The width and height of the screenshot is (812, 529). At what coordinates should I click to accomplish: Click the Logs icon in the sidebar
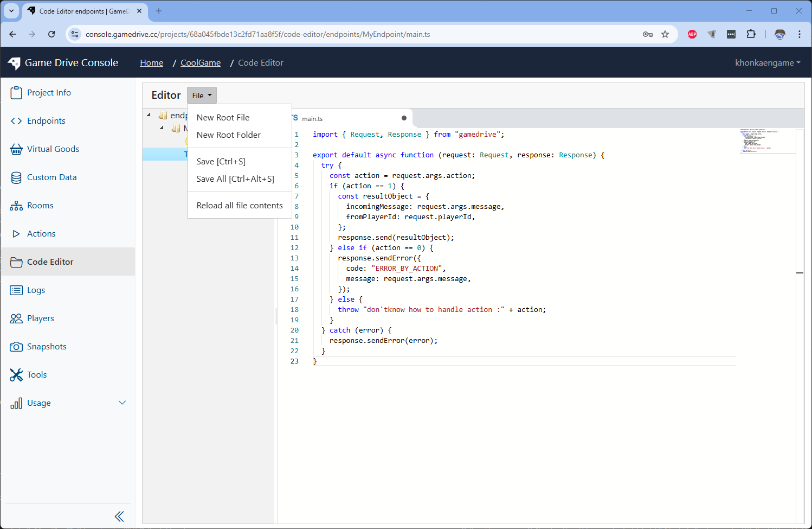point(16,290)
